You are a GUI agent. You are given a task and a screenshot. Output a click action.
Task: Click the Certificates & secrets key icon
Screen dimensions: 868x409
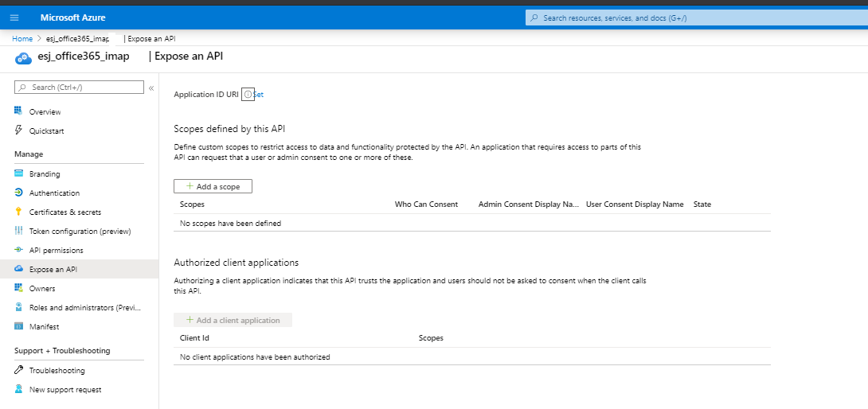point(19,212)
